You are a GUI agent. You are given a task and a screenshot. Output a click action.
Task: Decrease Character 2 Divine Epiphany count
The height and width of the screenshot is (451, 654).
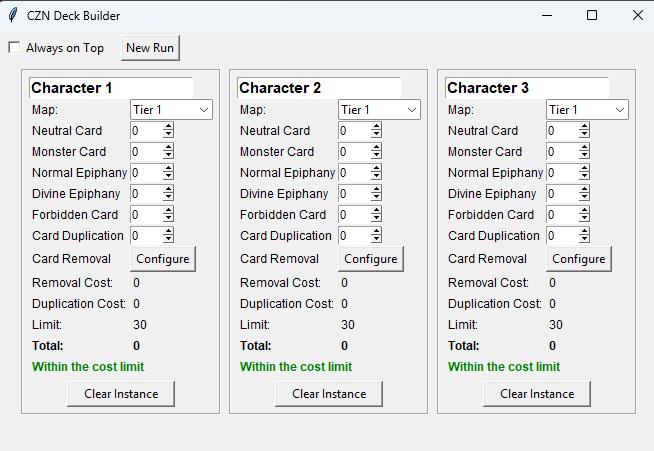pyautogui.click(x=376, y=198)
